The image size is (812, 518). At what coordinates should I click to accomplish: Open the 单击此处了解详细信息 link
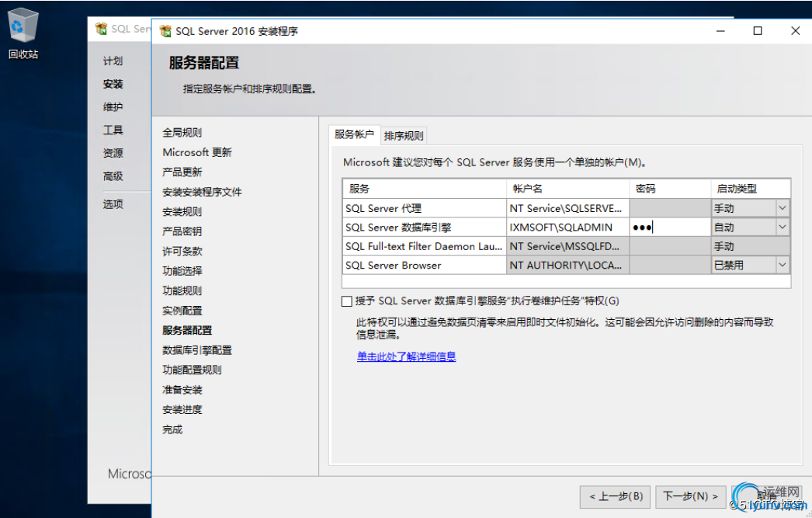point(406,356)
